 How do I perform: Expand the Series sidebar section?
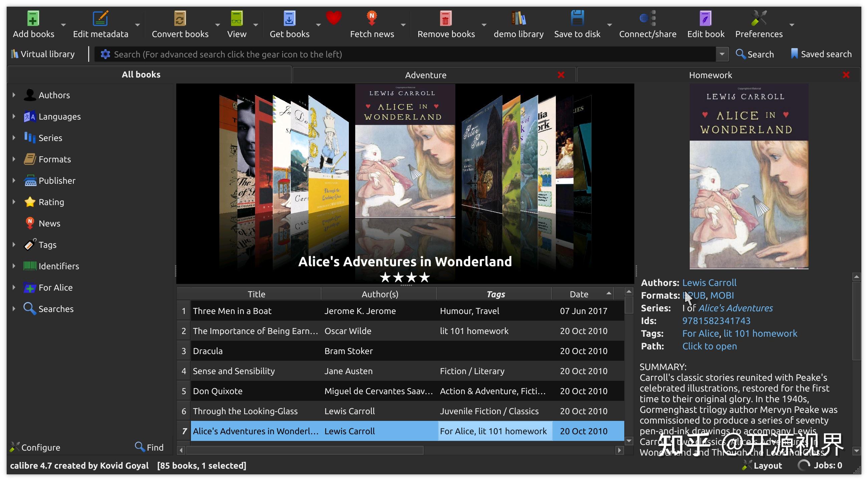coord(14,137)
